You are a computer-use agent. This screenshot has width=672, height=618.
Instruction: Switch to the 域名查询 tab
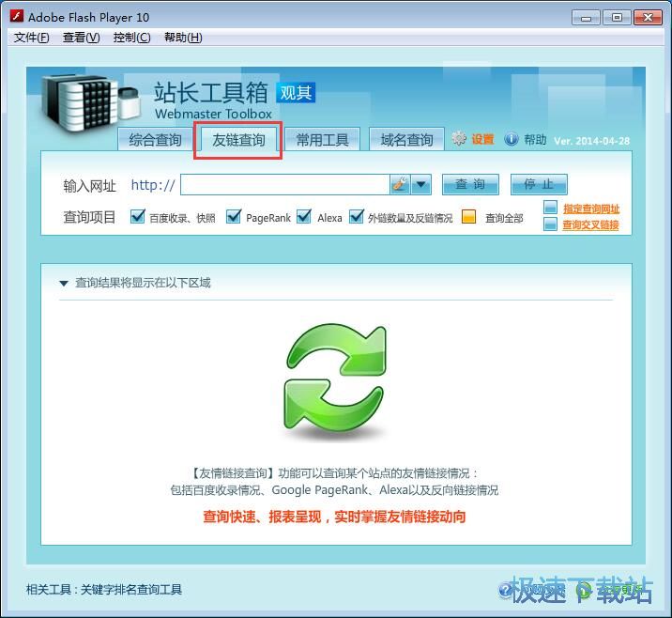point(406,140)
